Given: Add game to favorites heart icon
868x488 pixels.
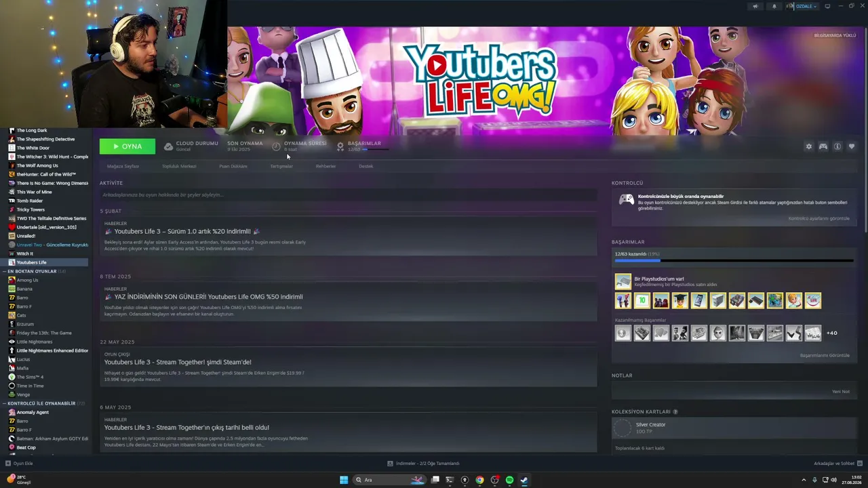Looking at the screenshot, I should point(852,146).
